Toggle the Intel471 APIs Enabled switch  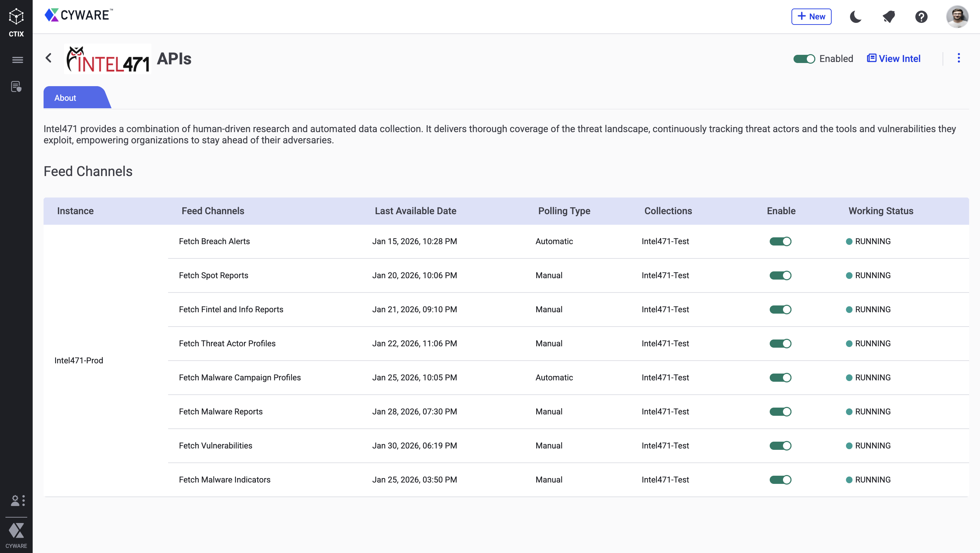click(x=803, y=59)
